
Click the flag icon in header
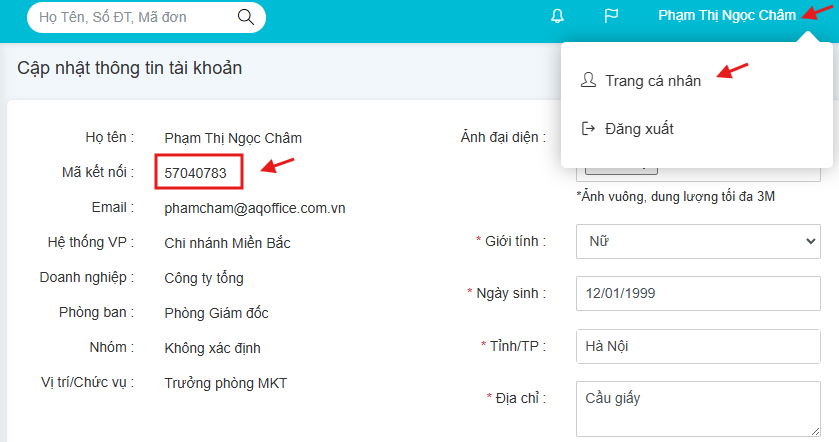611,16
